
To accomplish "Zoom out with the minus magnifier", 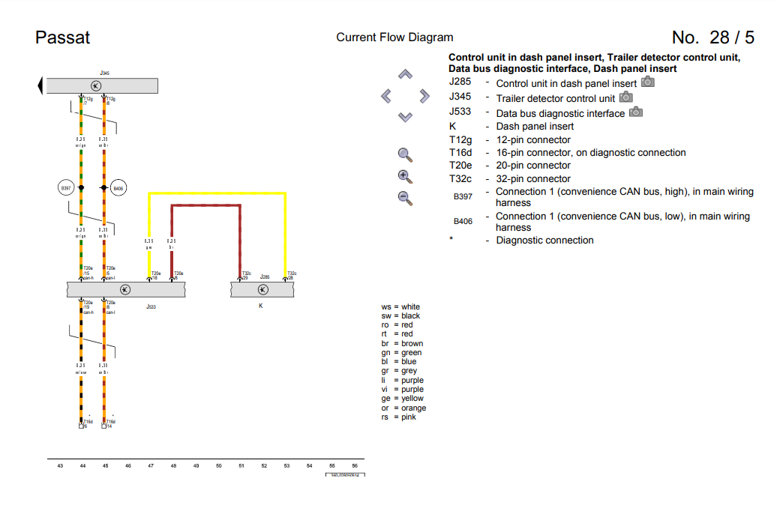I will (x=405, y=198).
